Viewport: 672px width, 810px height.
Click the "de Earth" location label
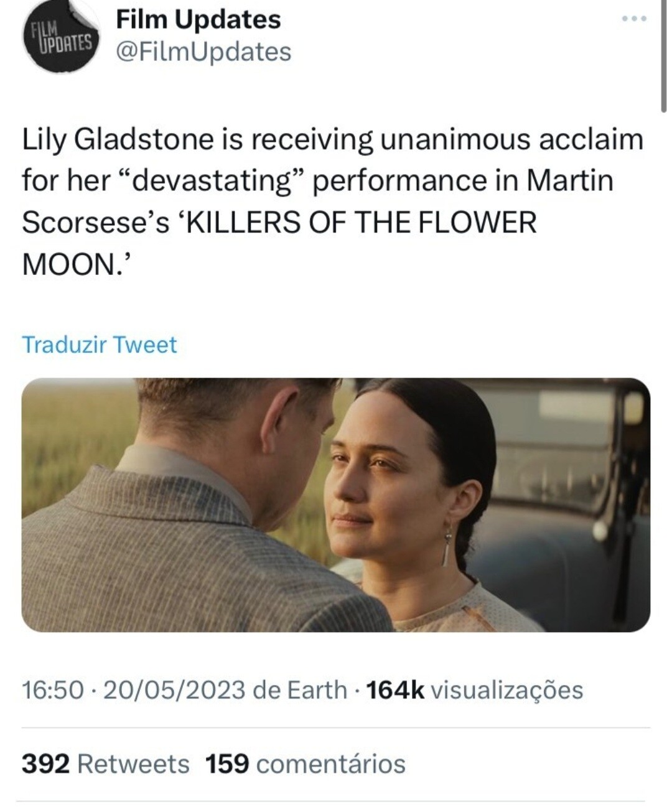[x=301, y=689]
